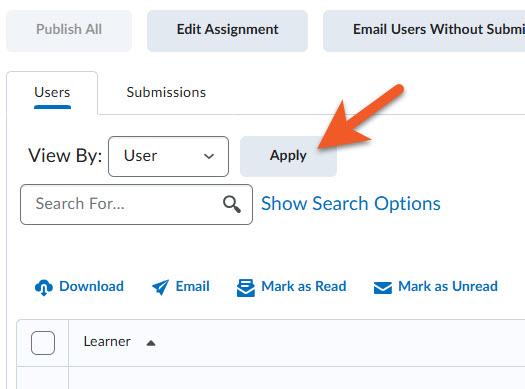Sort by Learner using the arrow icon
Image resolution: width=525 pixels, height=389 pixels.
click(151, 343)
